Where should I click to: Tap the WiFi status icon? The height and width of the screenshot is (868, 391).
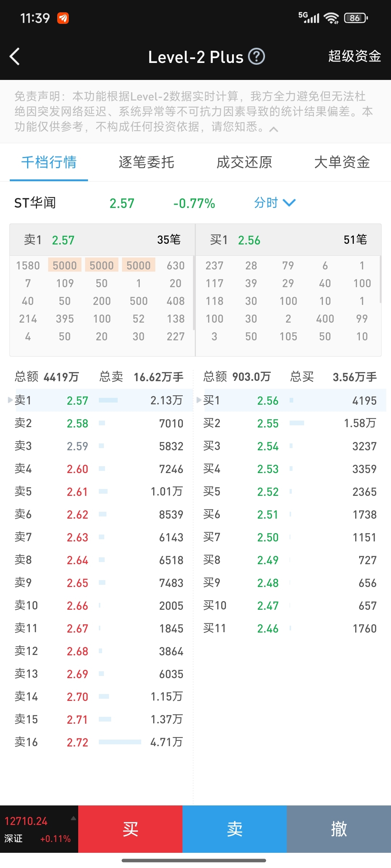tap(331, 18)
